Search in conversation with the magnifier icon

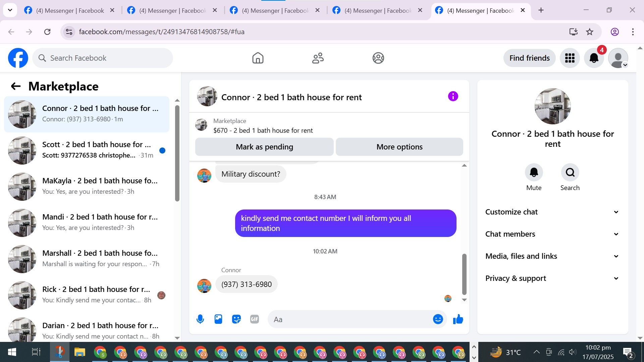tap(570, 172)
